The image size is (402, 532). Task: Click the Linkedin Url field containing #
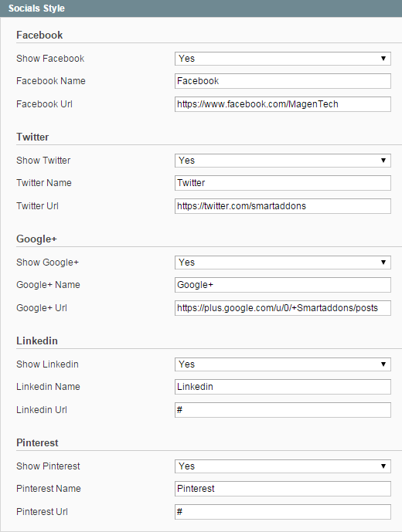[x=283, y=410]
